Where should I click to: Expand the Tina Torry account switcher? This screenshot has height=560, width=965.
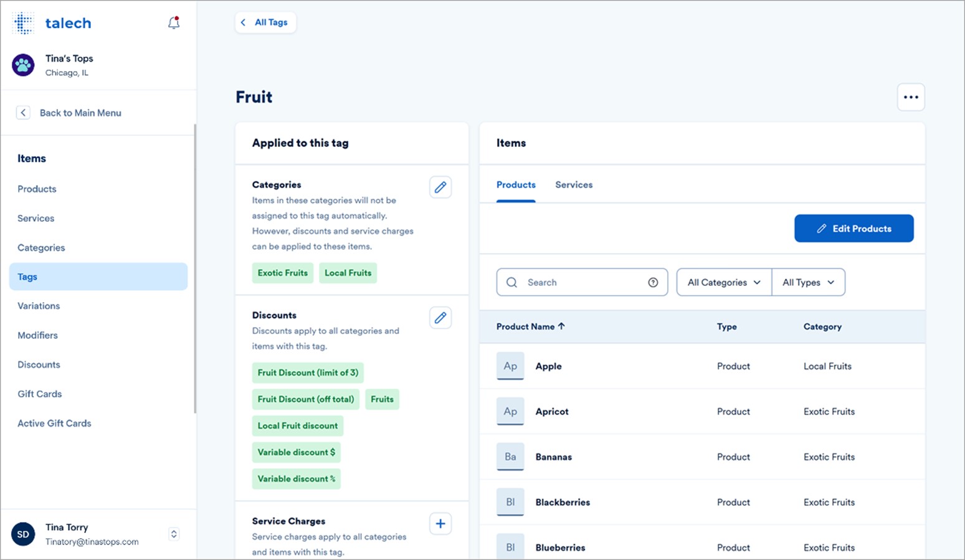coord(174,534)
